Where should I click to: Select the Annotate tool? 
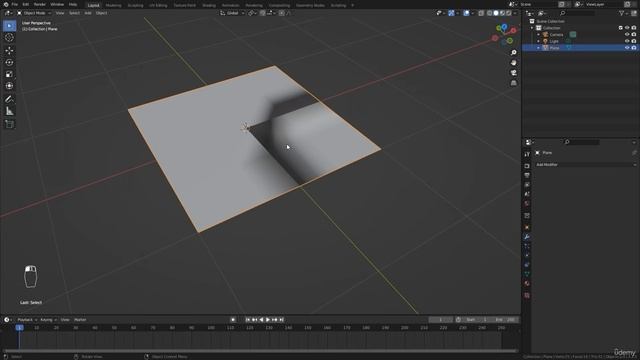[9, 99]
